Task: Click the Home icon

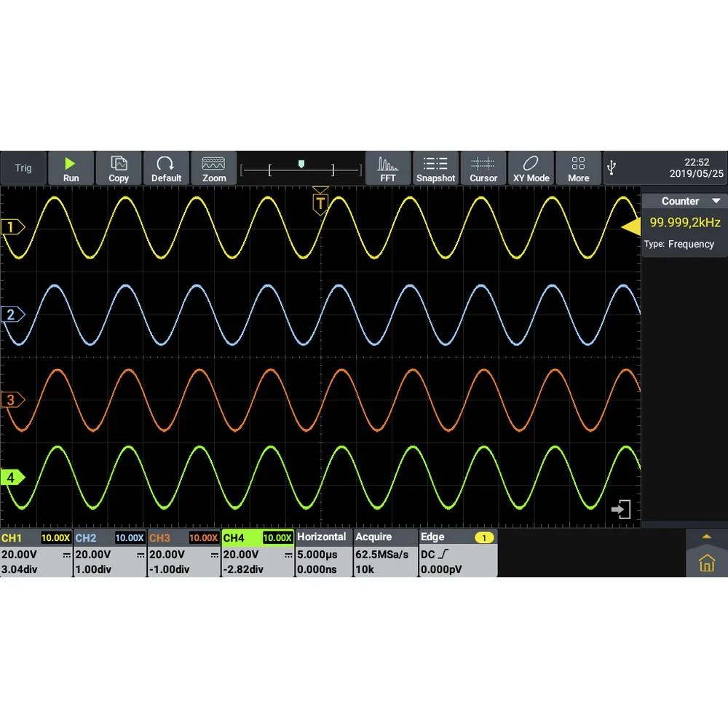Action: click(x=705, y=563)
